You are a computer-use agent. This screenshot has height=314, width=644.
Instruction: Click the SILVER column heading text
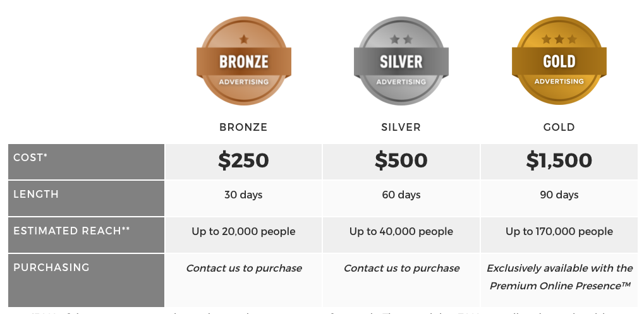[x=401, y=127]
